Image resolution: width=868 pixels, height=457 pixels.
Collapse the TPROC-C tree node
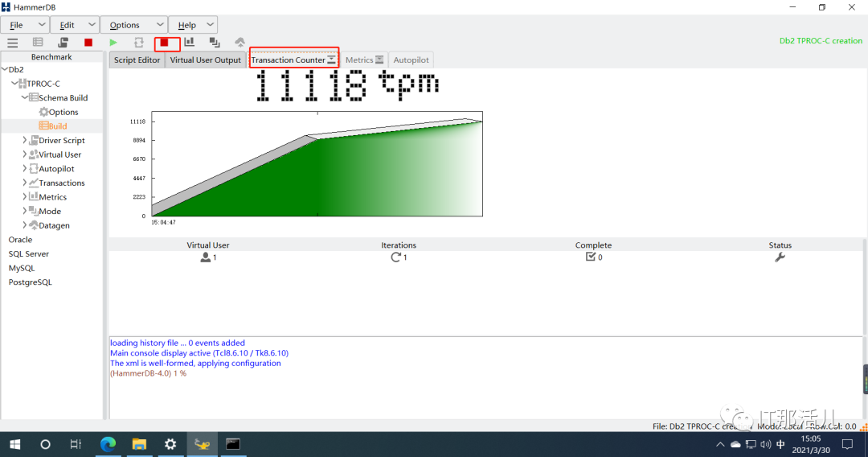click(x=14, y=83)
